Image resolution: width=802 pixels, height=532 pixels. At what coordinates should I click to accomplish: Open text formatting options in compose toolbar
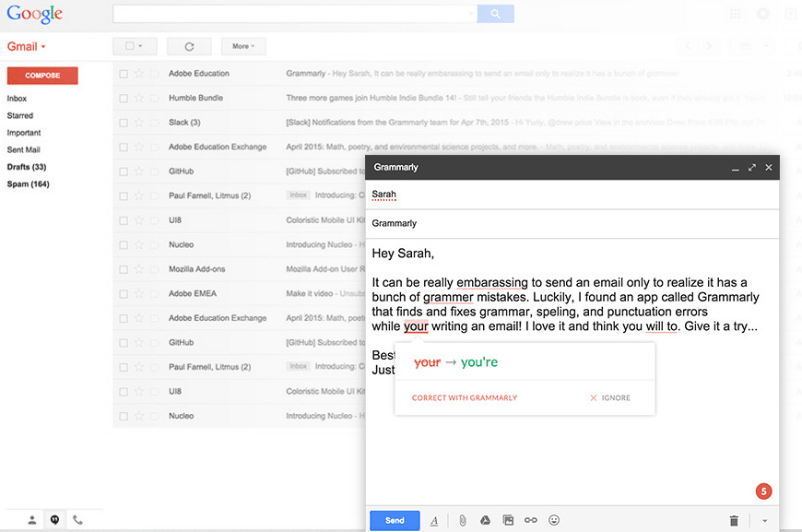tap(434, 521)
